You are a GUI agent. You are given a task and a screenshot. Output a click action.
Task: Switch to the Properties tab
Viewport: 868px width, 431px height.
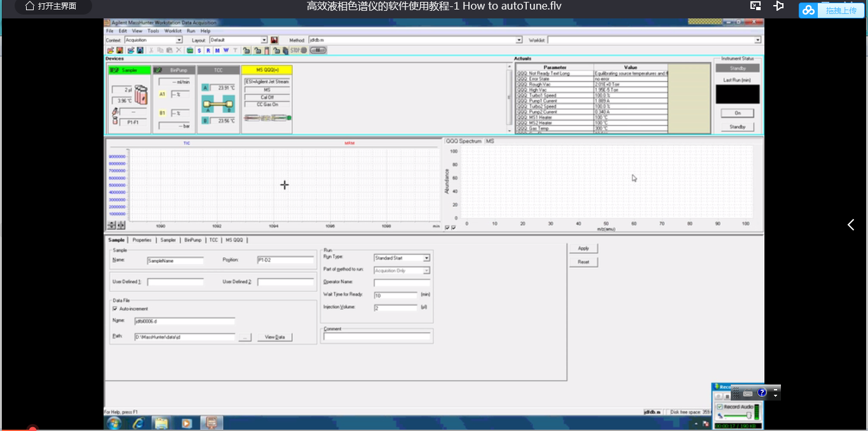[x=142, y=240]
